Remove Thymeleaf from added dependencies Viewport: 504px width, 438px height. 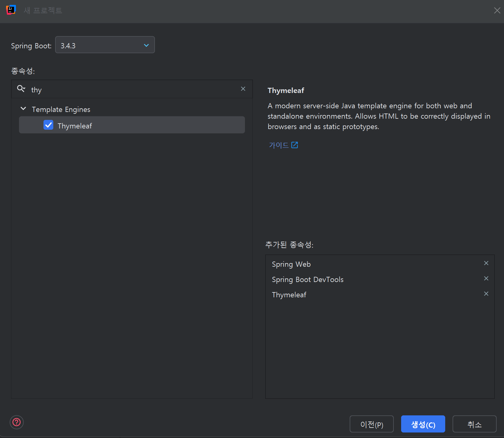click(486, 294)
